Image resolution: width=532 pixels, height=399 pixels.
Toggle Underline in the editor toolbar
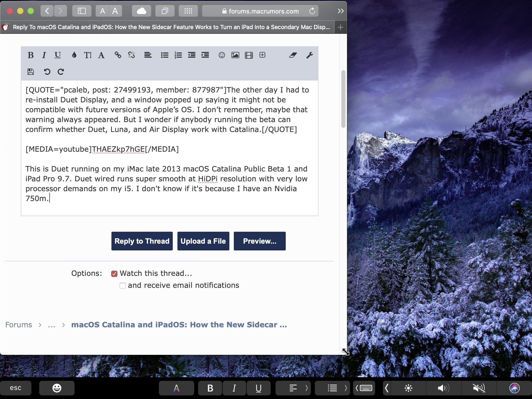[57, 55]
